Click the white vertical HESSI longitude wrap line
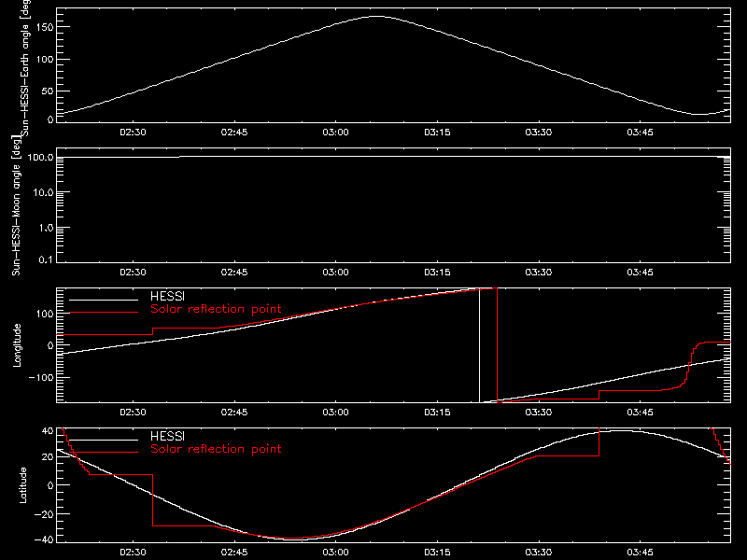This screenshot has width=747, height=560. pyautogui.click(x=479, y=345)
